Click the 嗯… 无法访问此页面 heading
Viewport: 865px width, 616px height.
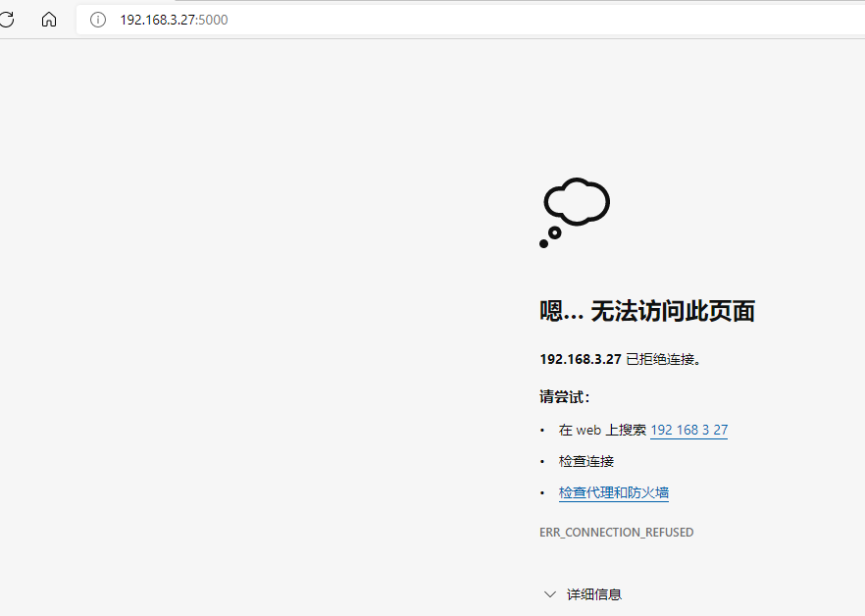point(647,311)
